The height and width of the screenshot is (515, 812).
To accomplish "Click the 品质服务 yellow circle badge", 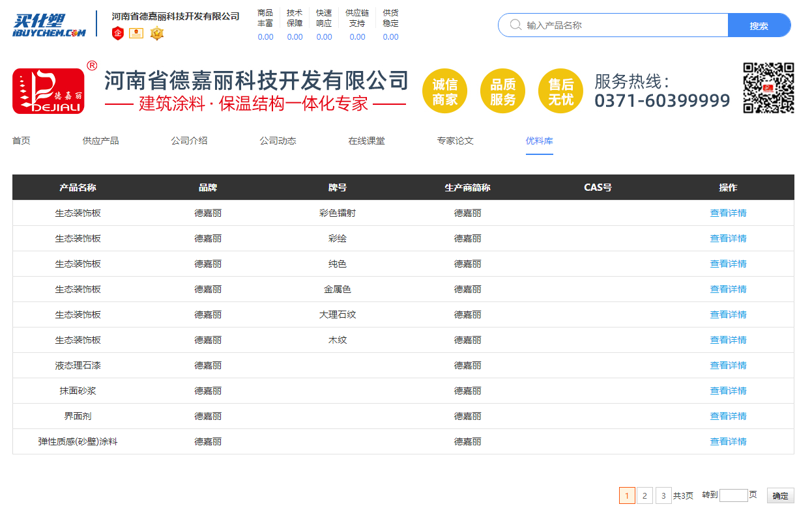I will 503,91.
